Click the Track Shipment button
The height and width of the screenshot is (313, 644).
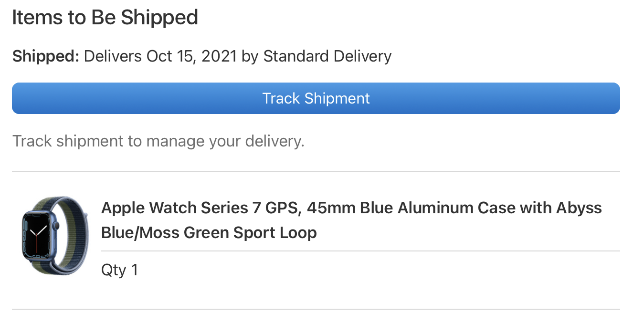click(316, 98)
